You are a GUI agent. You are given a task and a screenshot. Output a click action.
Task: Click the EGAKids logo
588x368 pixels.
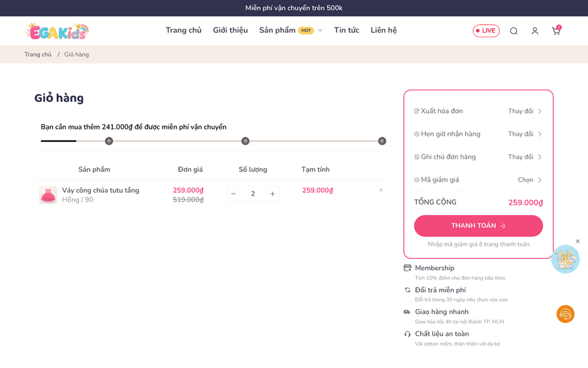click(57, 31)
